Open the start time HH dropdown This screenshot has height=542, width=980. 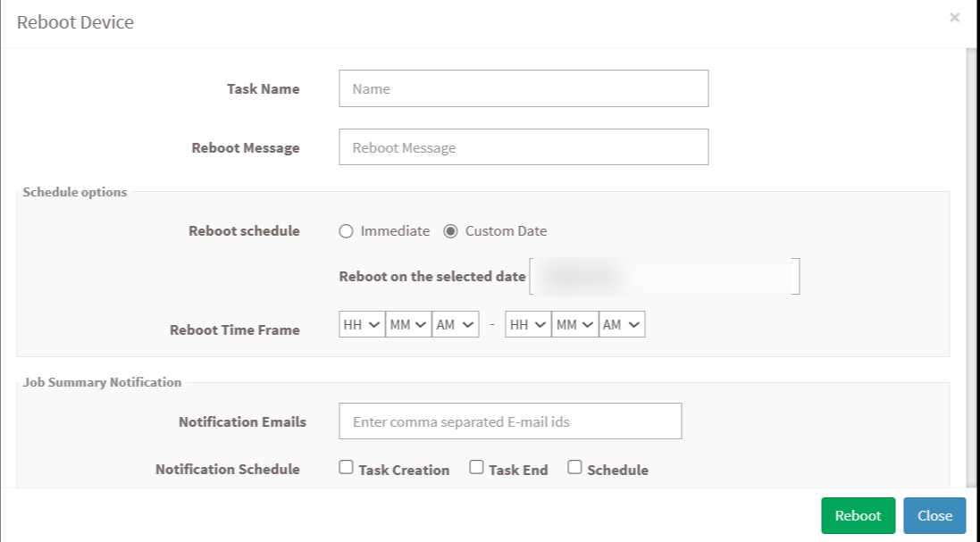(362, 325)
